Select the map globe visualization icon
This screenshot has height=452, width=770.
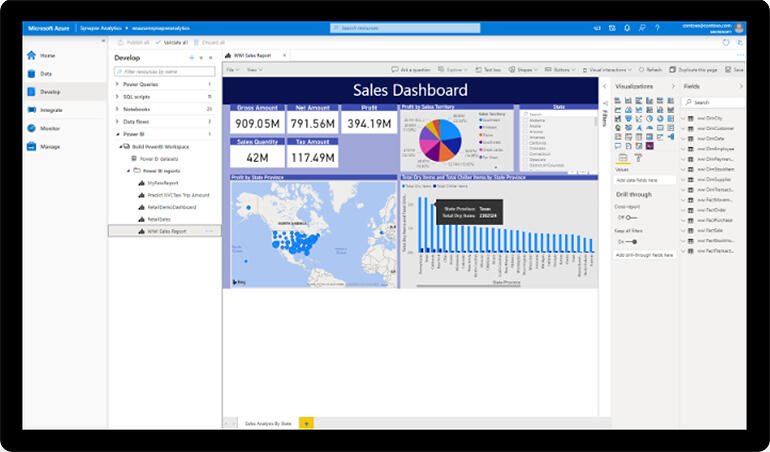(618, 127)
